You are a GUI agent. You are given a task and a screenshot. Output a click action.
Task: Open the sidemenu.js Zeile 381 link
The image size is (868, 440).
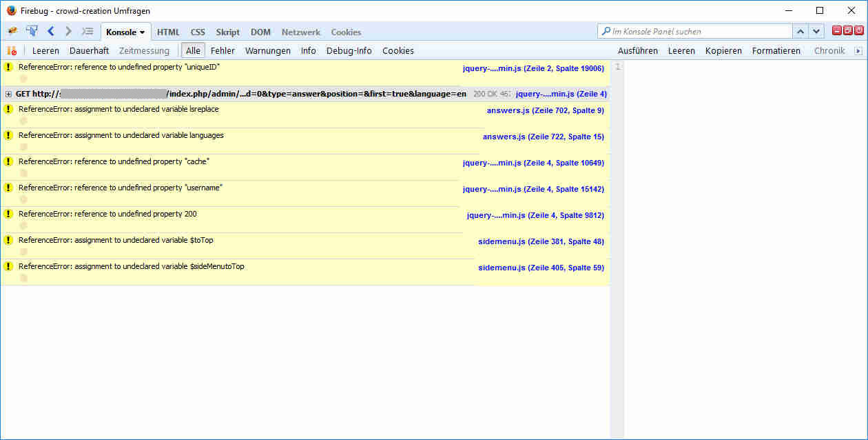(541, 241)
